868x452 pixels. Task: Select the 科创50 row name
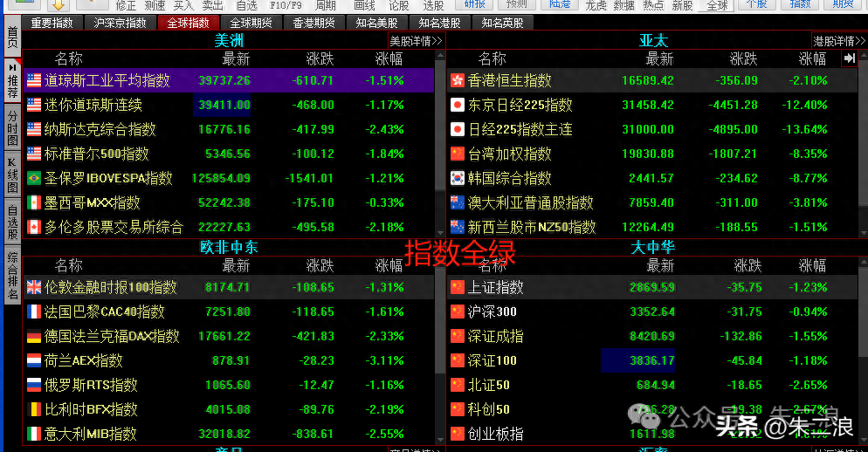click(489, 409)
